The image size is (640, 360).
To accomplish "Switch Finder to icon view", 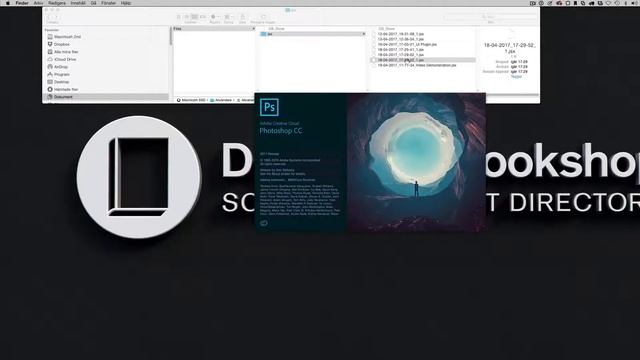I will (x=179, y=17).
